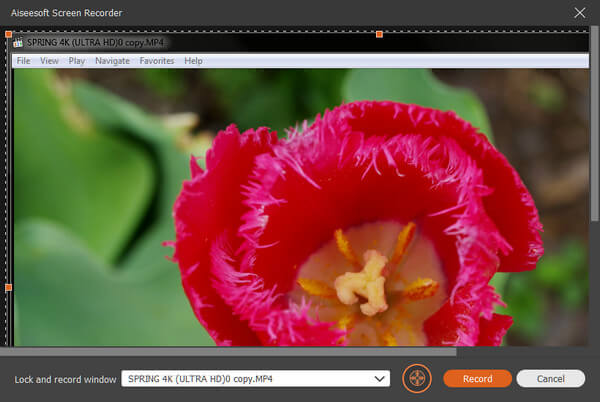Open the SPRING 4K window selection combo box
Image resolution: width=600 pixels, height=402 pixels.
point(255,379)
